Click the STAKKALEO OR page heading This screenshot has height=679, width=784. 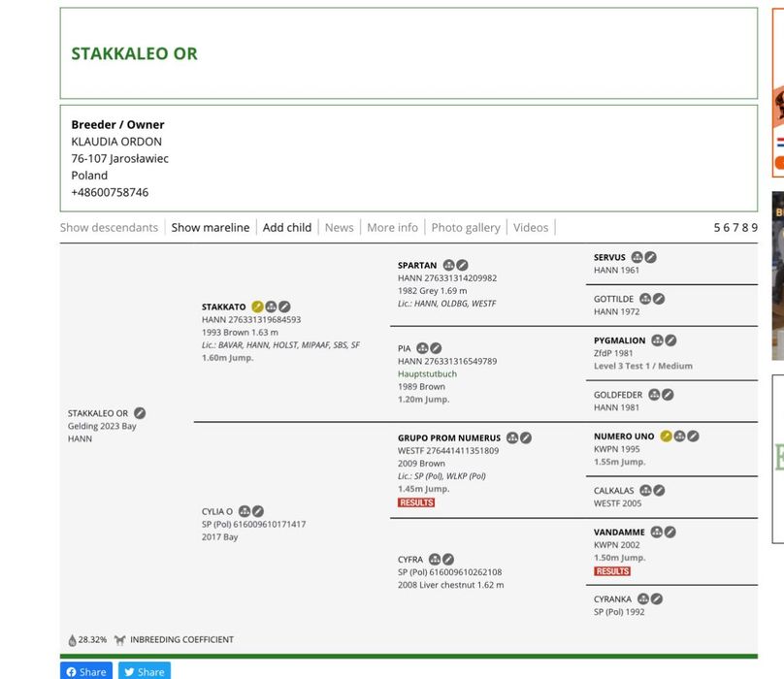(134, 53)
